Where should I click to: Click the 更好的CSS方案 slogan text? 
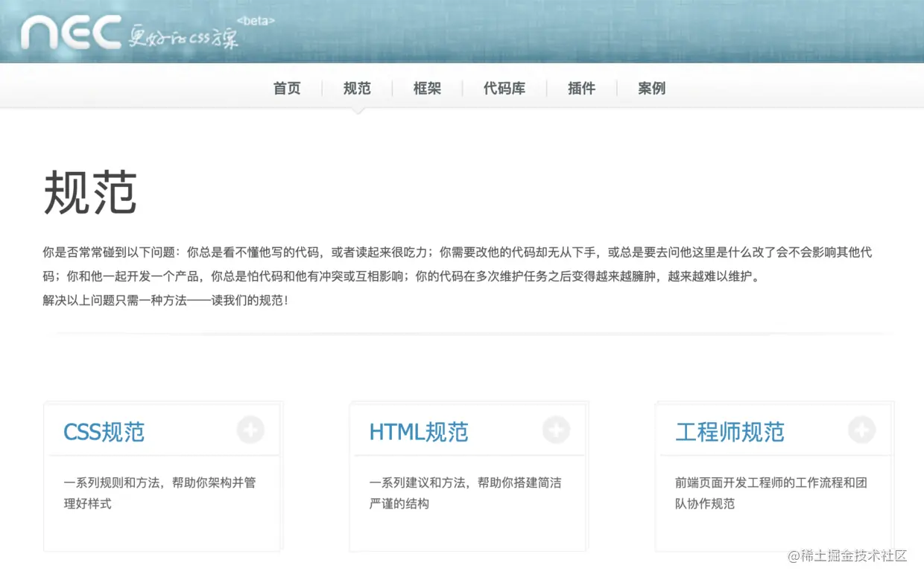[x=183, y=36]
